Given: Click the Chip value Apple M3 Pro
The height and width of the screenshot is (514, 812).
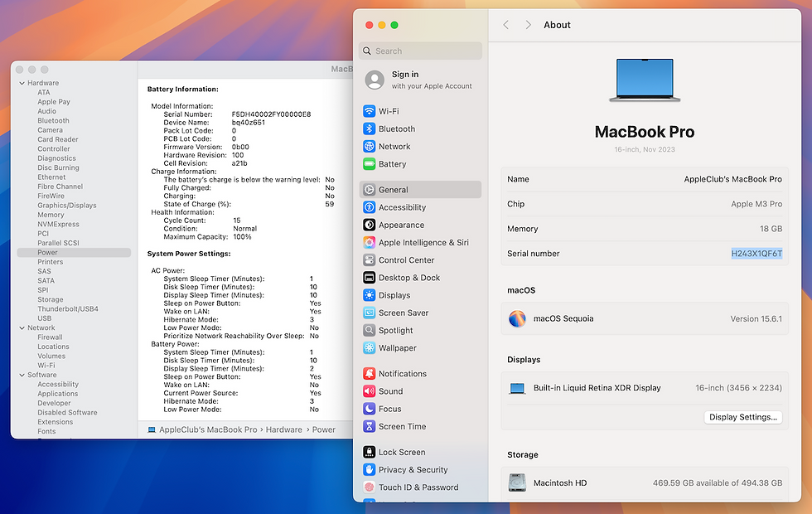Looking at the screenshot, I should point(756,204).
